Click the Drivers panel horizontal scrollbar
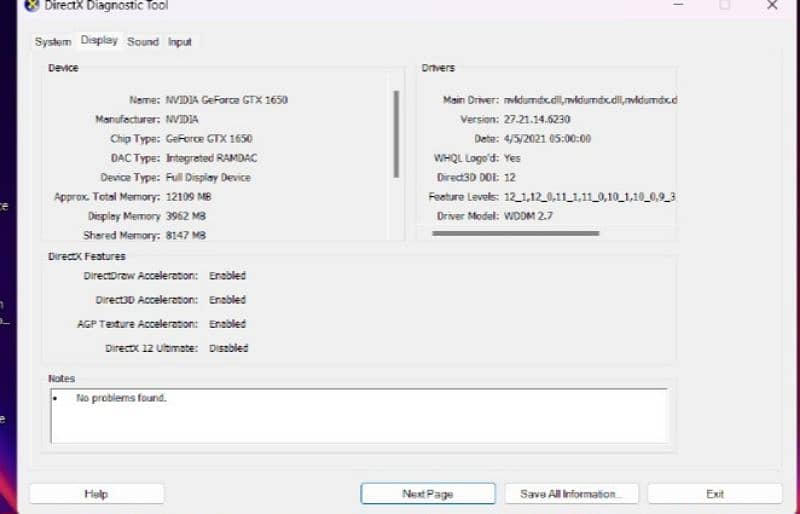Image resolution: width=800 pixels, height=514 pixels. pos(515,233)
